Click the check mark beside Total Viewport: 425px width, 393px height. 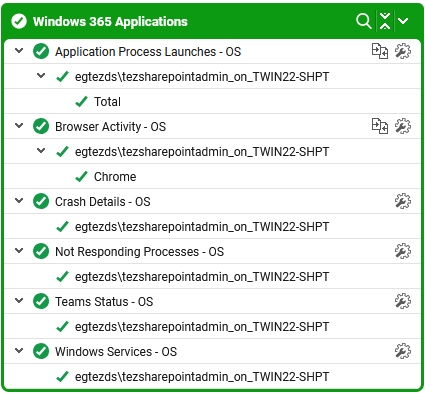(x=81, y=101)
